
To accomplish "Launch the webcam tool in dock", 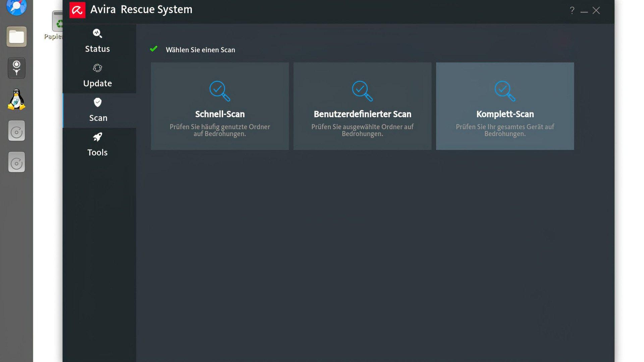I will [16, 68].
